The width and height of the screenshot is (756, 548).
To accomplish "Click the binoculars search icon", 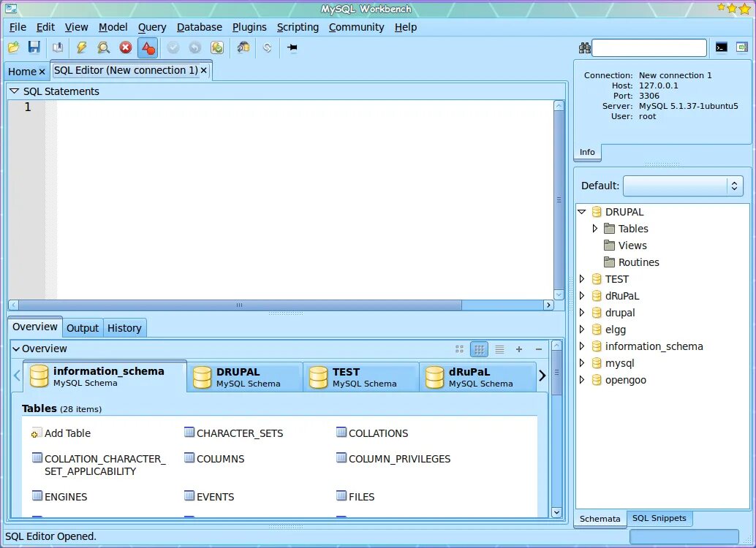I will 585,47.
